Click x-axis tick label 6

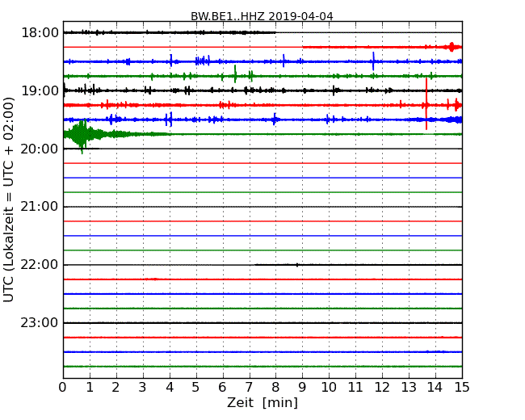click(222, 387)
